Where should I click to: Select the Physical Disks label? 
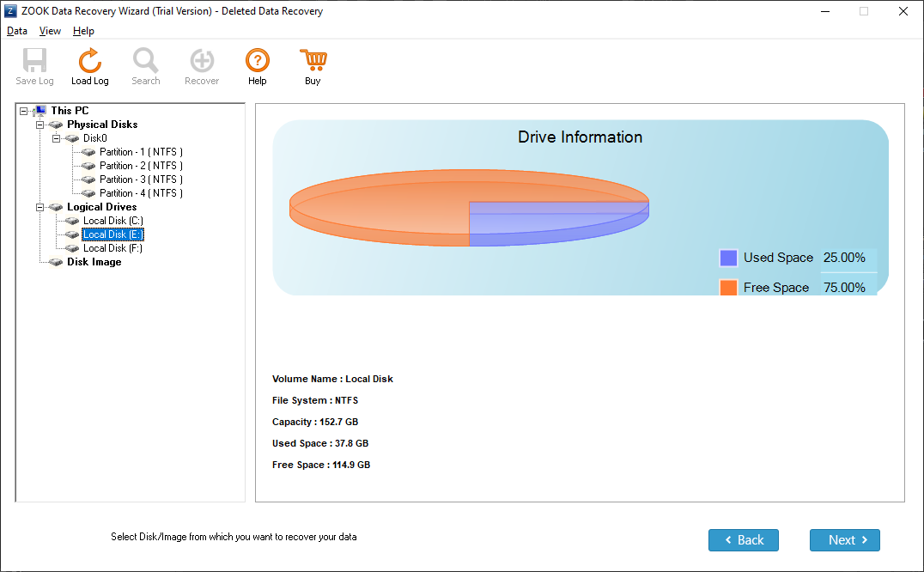pos(102,125)
